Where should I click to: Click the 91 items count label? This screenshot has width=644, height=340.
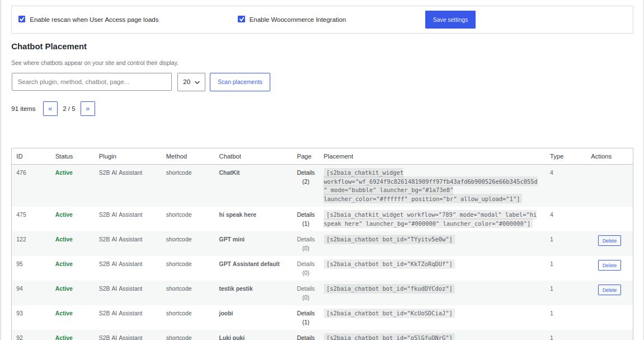pyautogui.click(x=23, y=109)
